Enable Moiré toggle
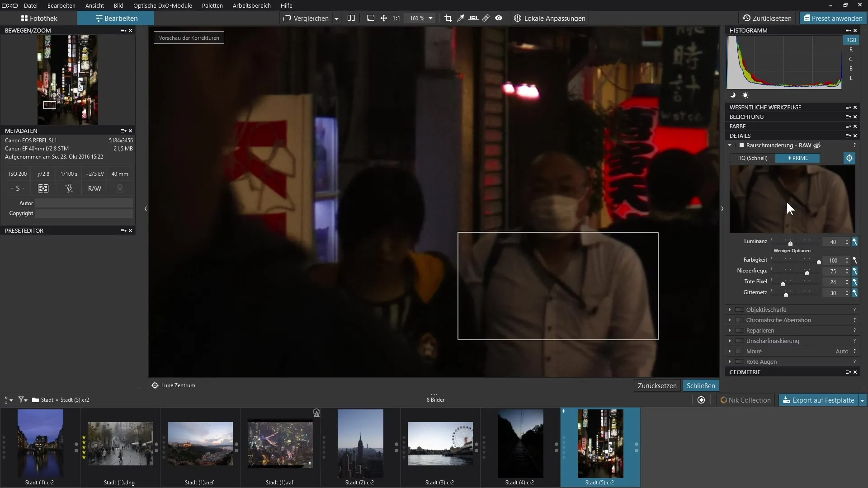 [x=740, y=352]
